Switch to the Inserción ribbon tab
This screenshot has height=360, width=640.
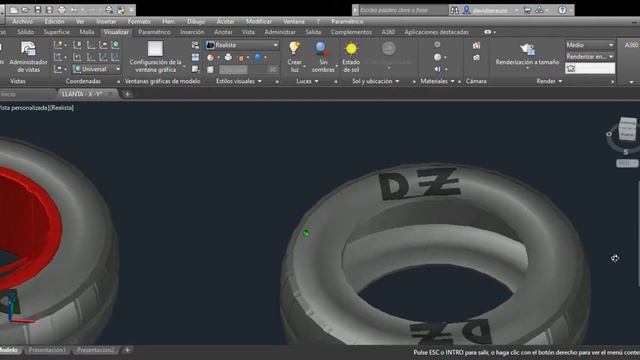192,32
